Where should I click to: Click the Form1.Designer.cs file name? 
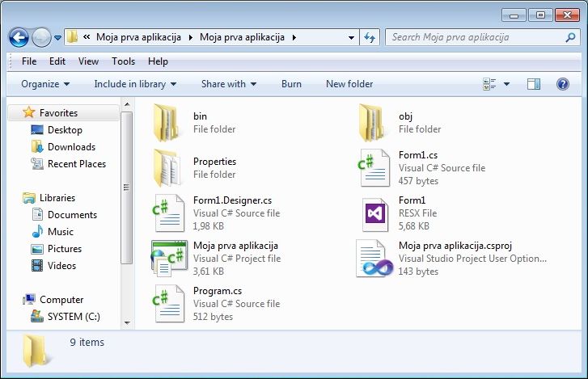pos(232,200)
